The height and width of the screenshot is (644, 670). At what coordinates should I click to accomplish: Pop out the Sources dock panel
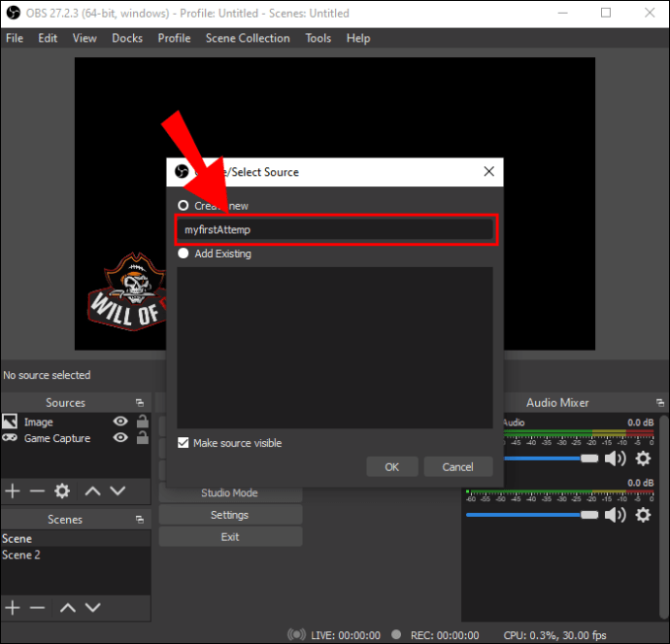[x=140, y=402]
